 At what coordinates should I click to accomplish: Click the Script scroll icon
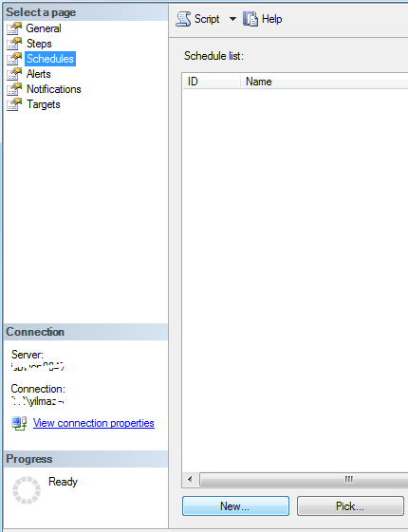tap(183, 19)
